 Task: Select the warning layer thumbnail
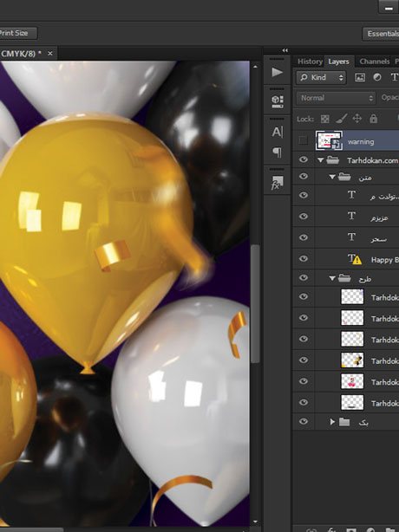(x=329, y=140)
